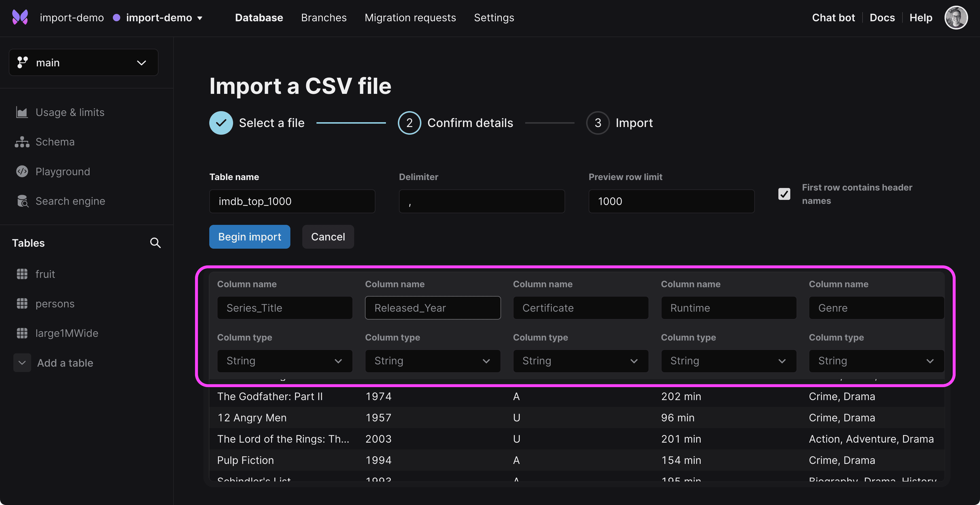Change Runtime column type dropdown
This screenshot has height=505, width=980.
click(728, 361)
